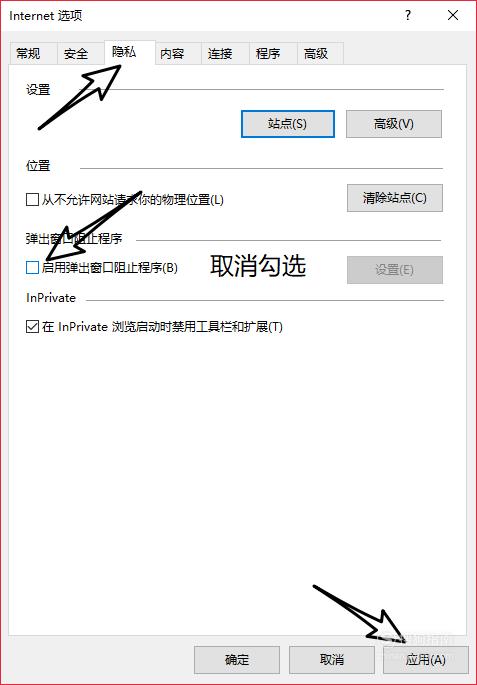Viewport: 477px width, 685px height.
Task: Enable 从不允许网站请求你的物理位置 checkbox
Action: tap(32, 200)
